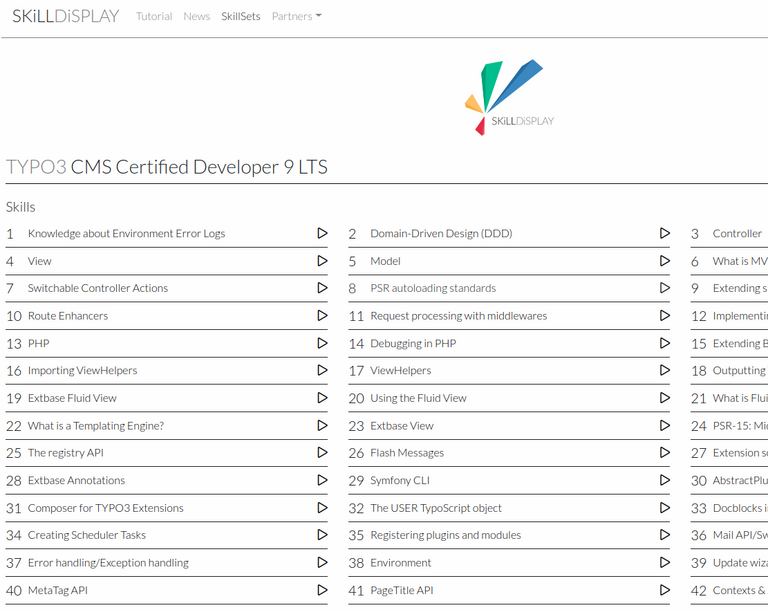The image size is (768, 610).
Task: Click the play arrow beside Debugging in PHP
Action: tap(664, 343)
